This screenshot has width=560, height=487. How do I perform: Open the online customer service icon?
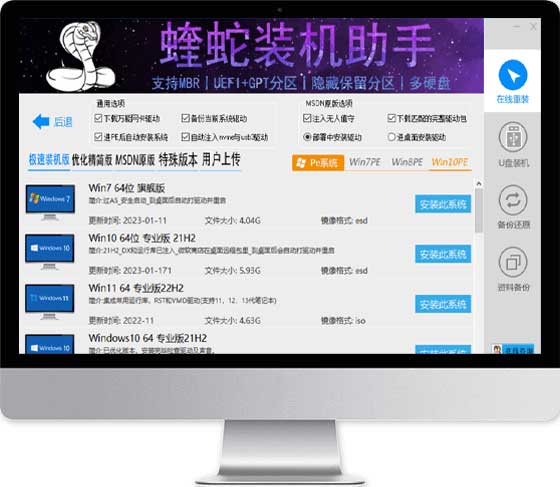pyautogui.click(x=512, y=349)
